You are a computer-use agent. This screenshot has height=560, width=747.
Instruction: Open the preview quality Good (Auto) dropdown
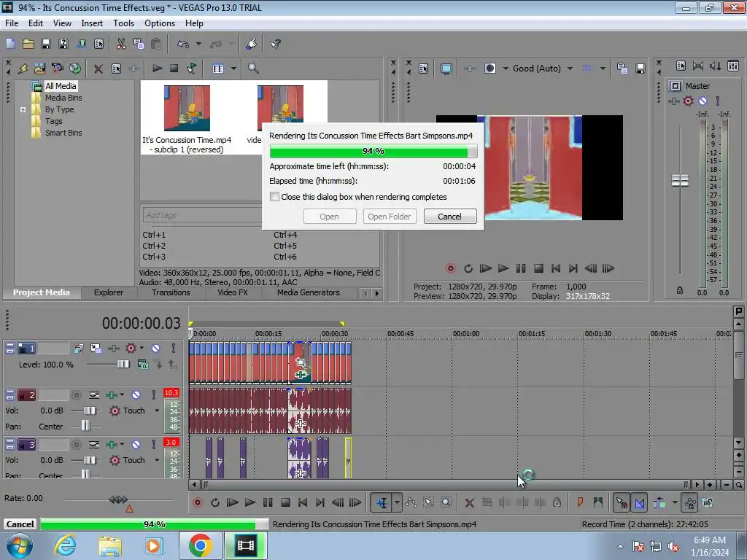tap(570, 69)
